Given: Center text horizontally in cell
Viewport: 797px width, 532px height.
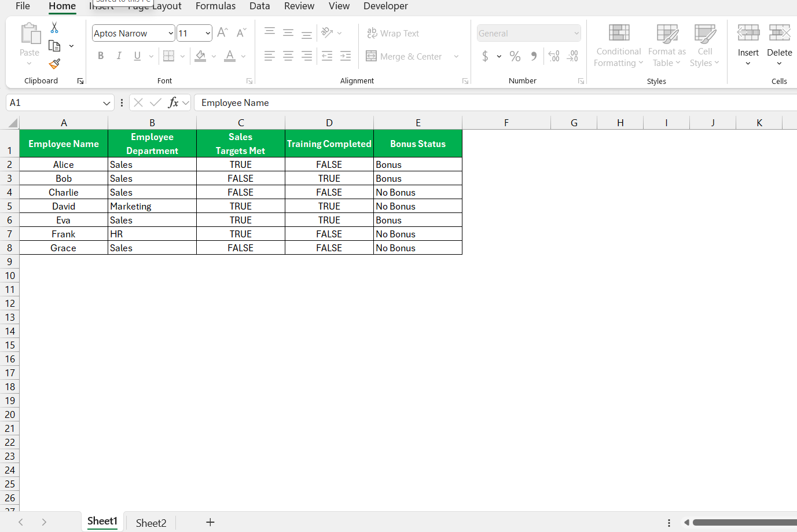Looking at the screenshot, I should coord(288,56).
